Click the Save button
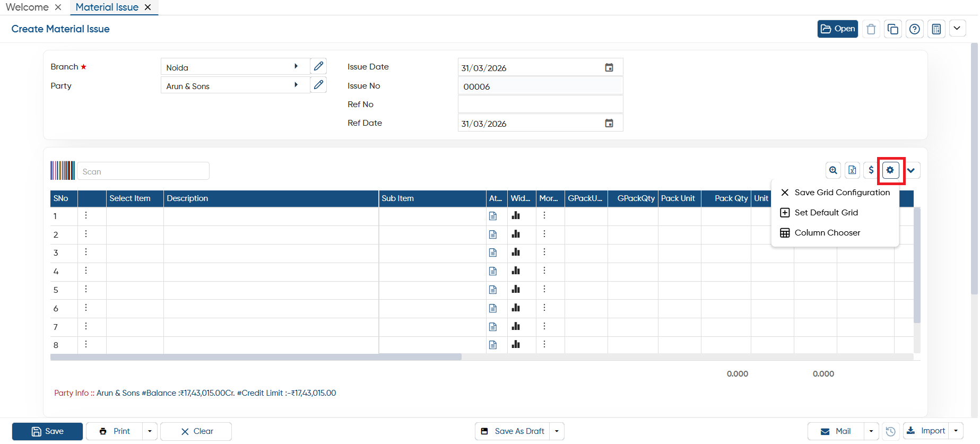980x444 pixels. click(x=47, y=431)
